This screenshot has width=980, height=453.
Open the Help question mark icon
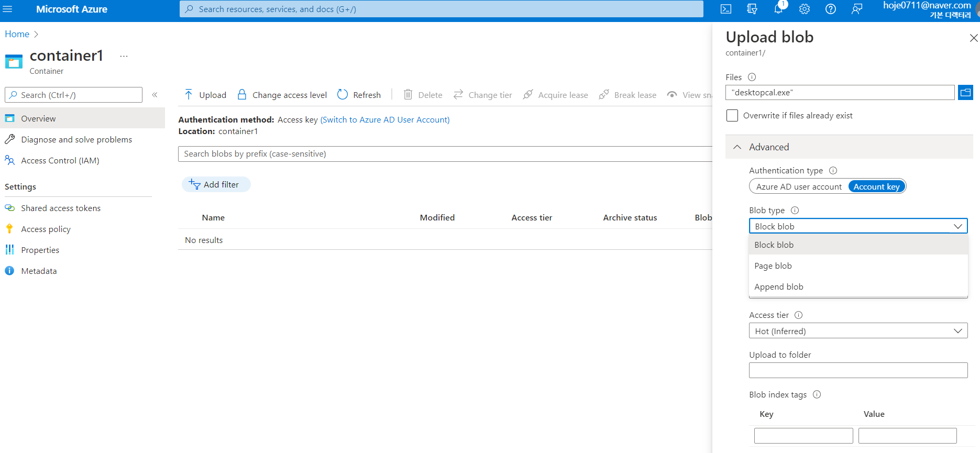coord(831,9)
